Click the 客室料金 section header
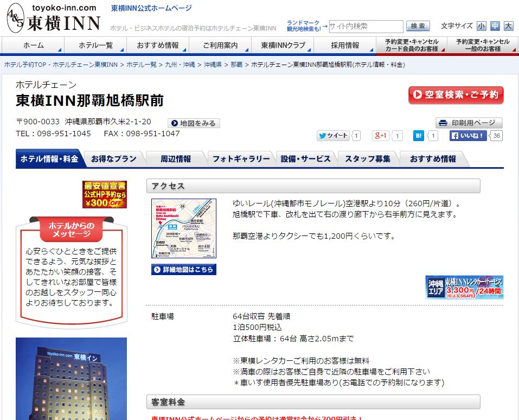 click(x=313, y=402)
